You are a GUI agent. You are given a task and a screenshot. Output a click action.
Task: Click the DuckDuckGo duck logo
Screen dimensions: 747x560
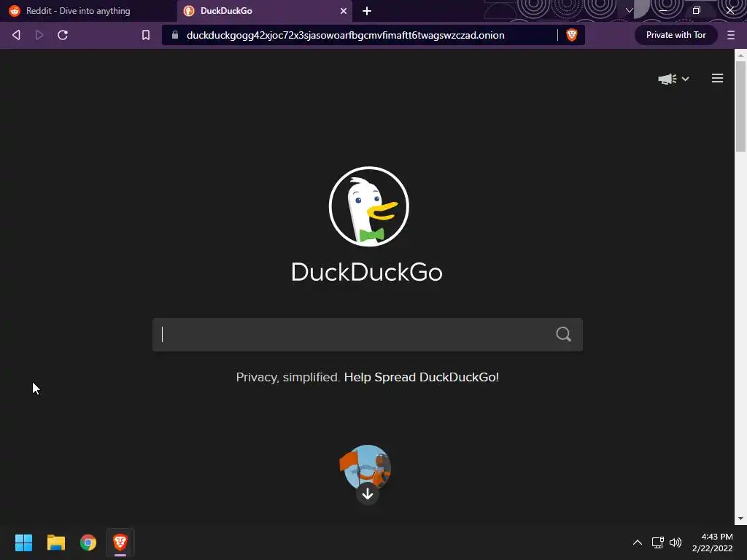pyautogui.click(x=368, y=206)
